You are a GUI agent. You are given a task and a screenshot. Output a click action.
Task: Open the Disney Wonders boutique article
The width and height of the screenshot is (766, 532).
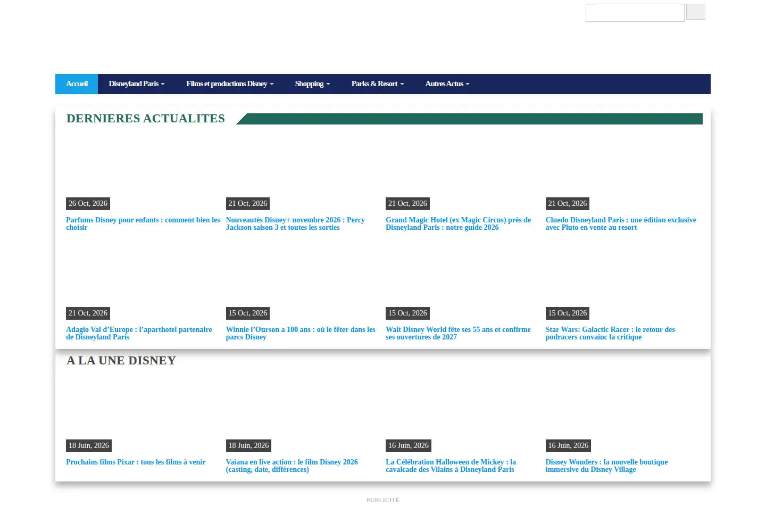(606, 465)
